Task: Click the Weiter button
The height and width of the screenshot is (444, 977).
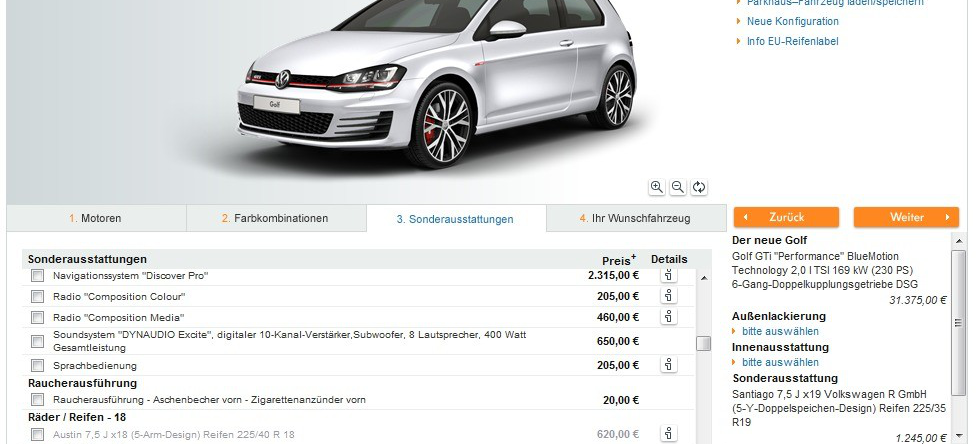Action: click(x=906, y=217)
